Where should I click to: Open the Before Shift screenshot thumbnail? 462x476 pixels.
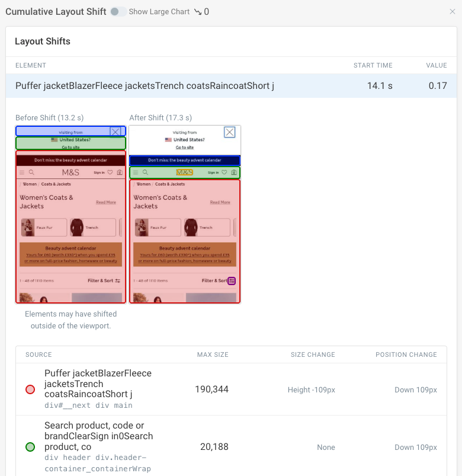pyautogui.click(x=70, y=215)
